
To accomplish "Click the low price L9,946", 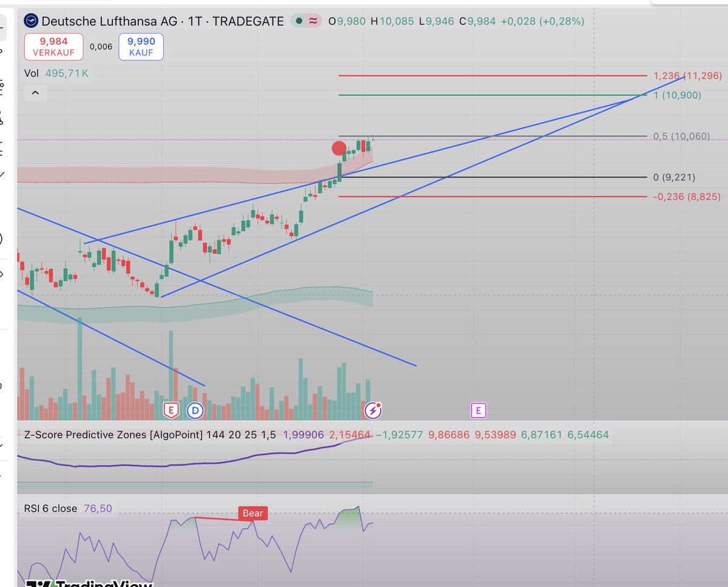I will [437, 21].
